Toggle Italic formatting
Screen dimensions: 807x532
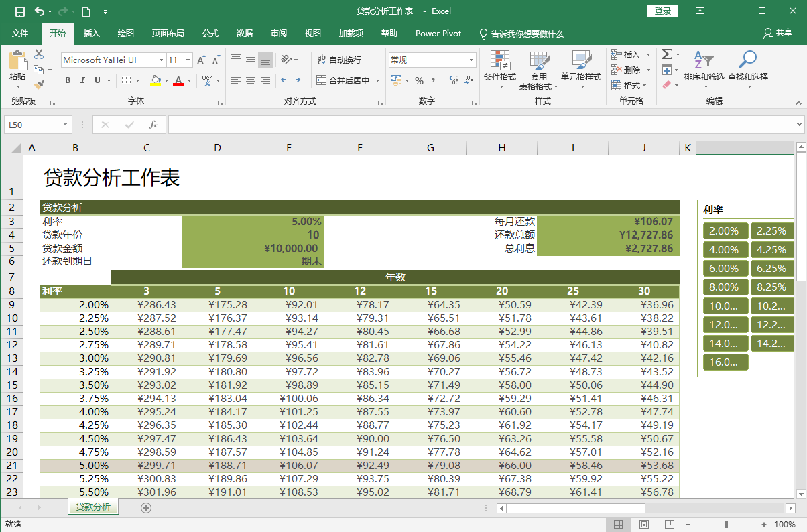(82, 80)
